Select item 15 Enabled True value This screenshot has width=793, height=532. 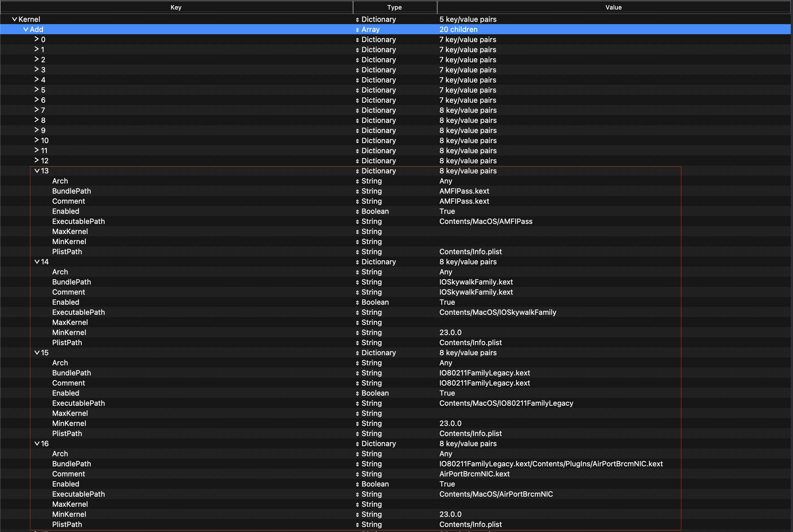pos(447,393)
